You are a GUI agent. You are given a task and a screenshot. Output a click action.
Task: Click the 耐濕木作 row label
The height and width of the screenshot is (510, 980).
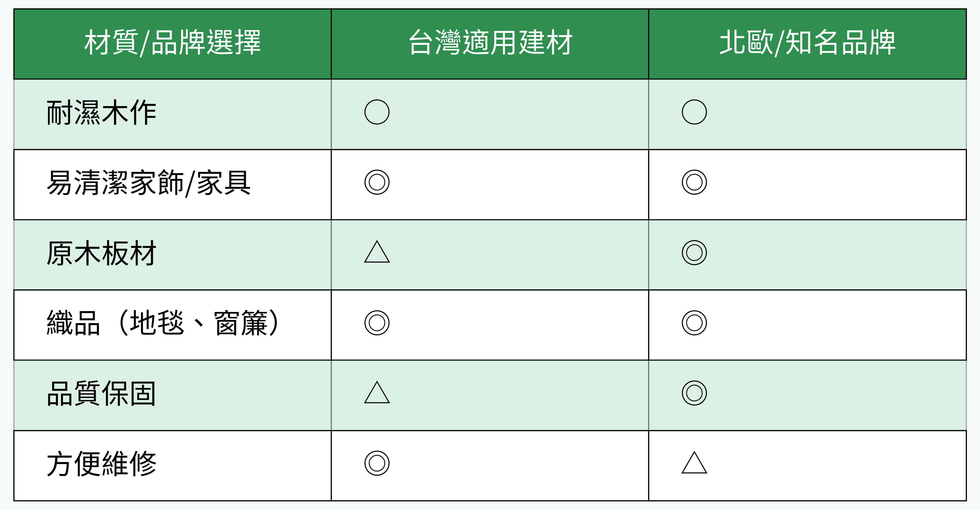(101, 113)
